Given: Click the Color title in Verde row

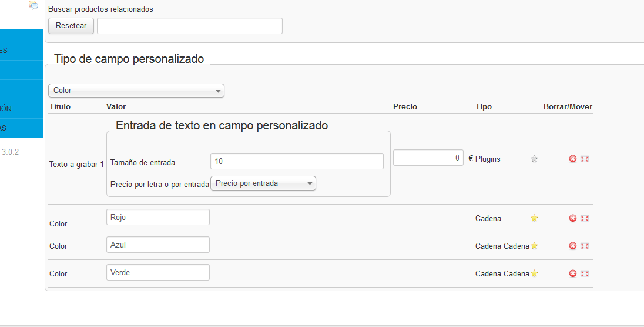Looking at the screenshot, I should coord(58,273).
